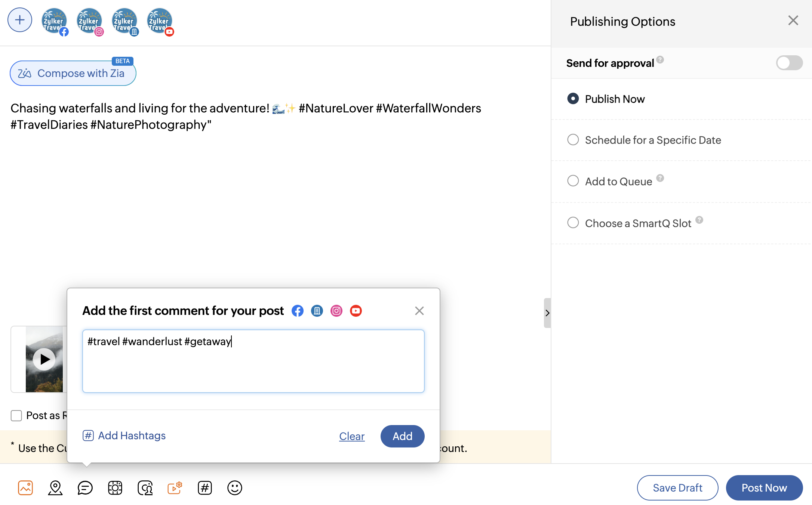Select the Add to Queue radio button
Screen dimensions: 812x505
pyautogui.click(x=573, y=181)
